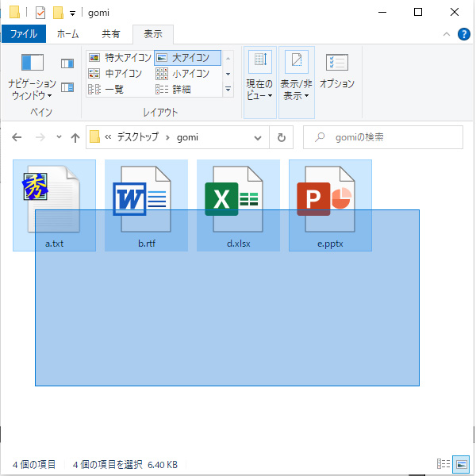Select the 大アイコン layout

coord(187,57)
